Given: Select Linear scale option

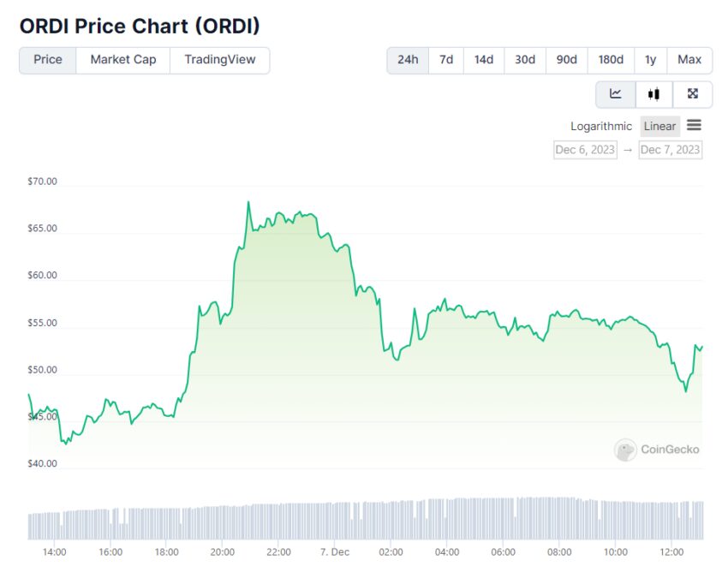Looking at the screenshot, I should [x=659, y=126].
